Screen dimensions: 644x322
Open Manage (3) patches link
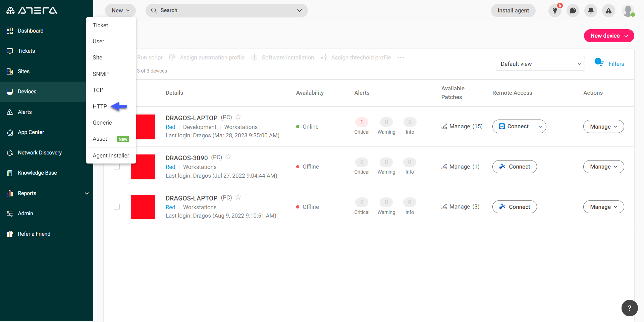coord(460,206)
